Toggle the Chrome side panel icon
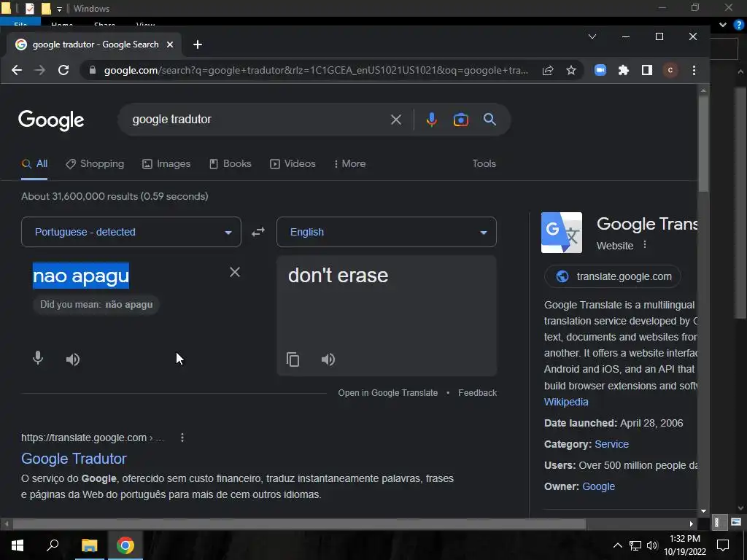 [647, 71]
